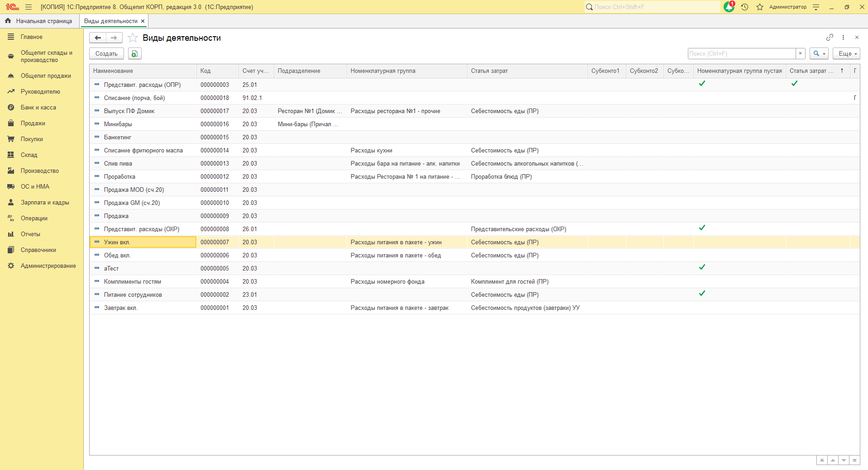Sort by Код column header
Image resolution: width=868 pixels, height=470 pixels.
tap(218, 71)
